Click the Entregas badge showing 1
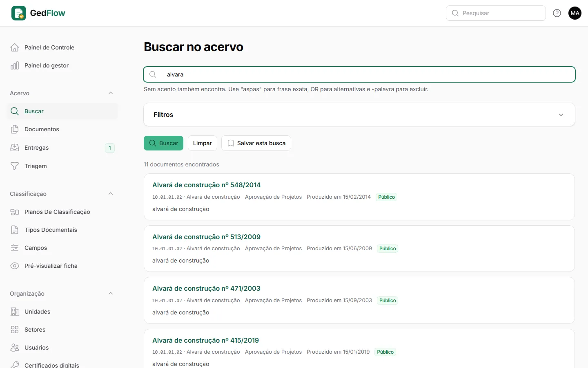 click(x=110, y=148)
